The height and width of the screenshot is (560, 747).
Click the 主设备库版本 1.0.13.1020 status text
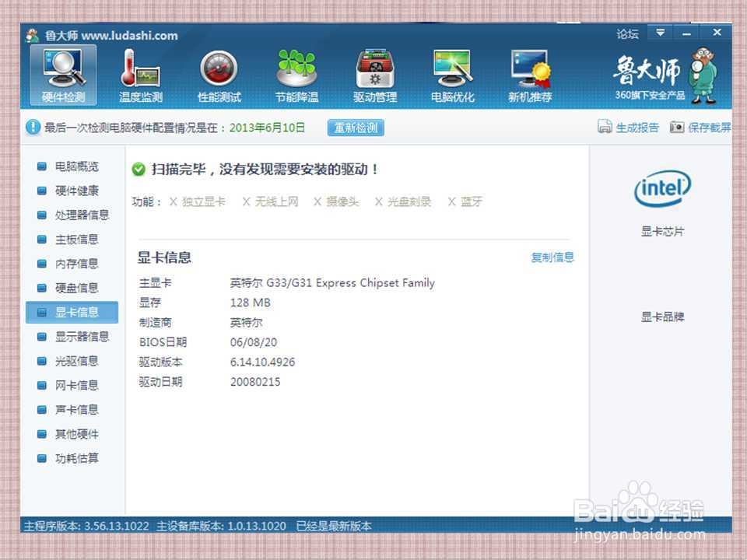(x=221, y=527)
